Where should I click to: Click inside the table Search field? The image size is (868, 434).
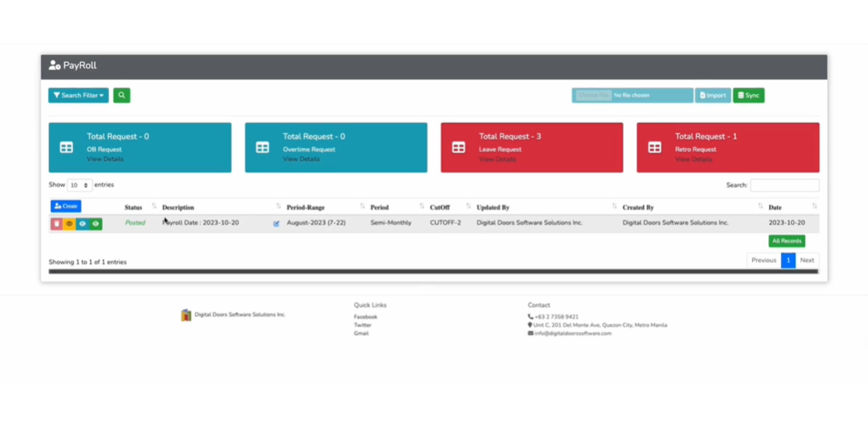pos(785,185)
